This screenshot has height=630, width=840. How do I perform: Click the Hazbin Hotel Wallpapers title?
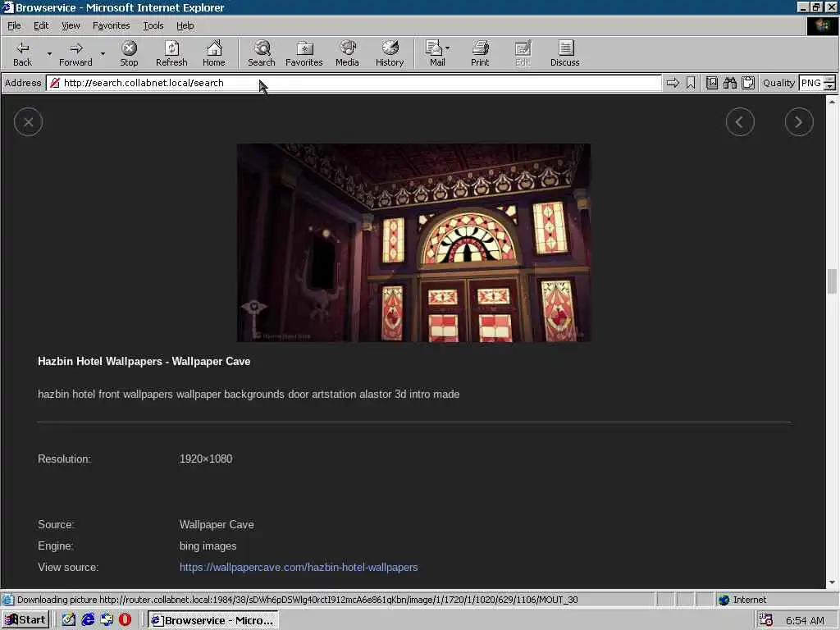click(144, 361)
